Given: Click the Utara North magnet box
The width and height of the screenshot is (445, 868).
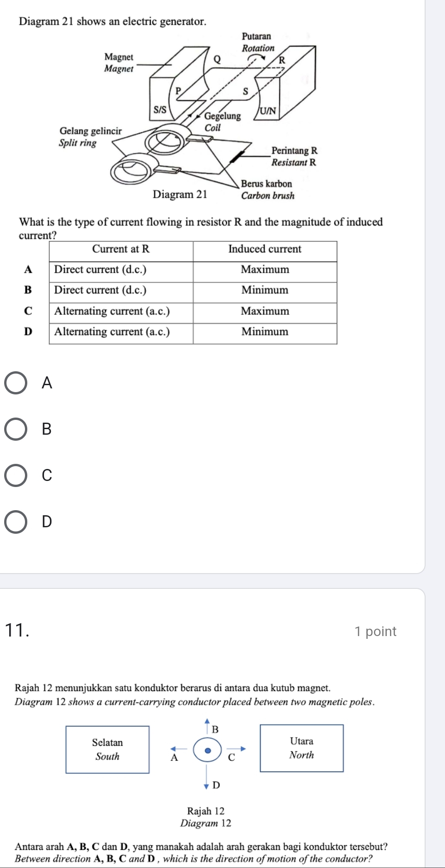Looking at the screenshot, I should tap(302, 748).
